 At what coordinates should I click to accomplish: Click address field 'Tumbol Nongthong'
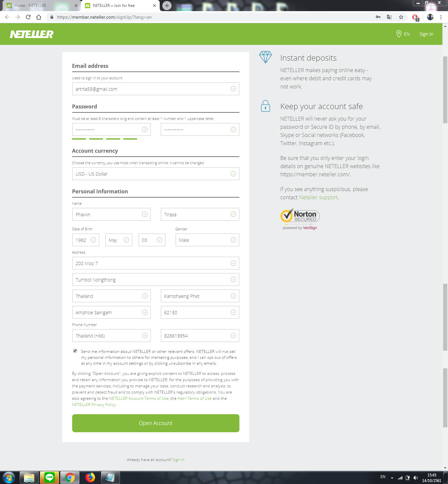point(155,280)
